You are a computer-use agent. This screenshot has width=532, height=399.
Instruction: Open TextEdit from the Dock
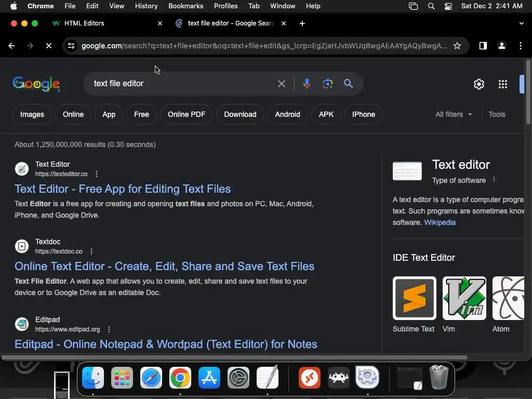(268, 378)
